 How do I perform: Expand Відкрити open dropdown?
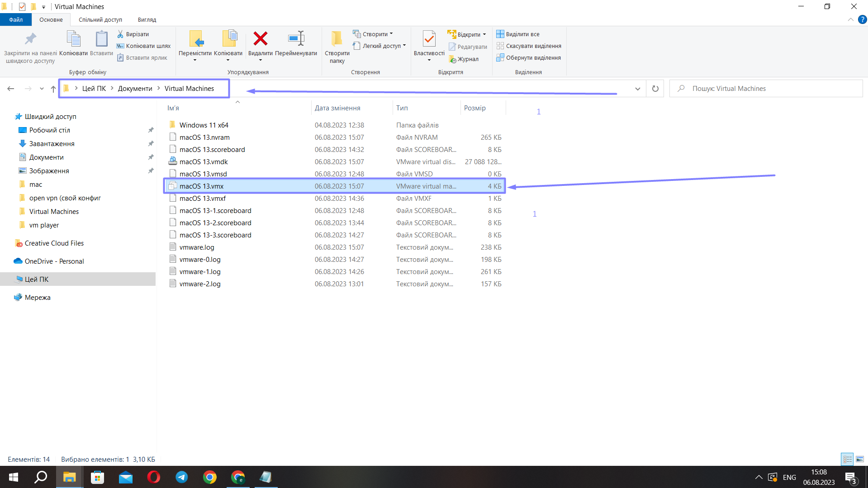tap(484, 34)
